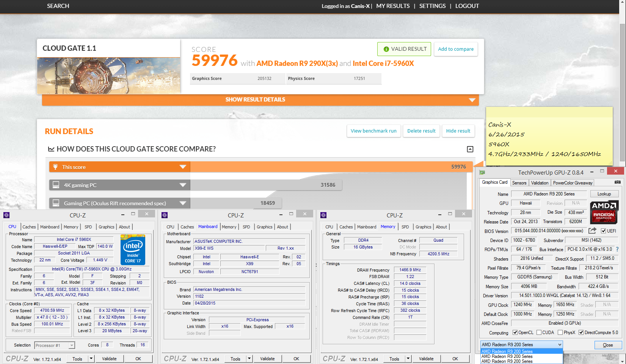
Task: Click the browser scrollbar down arrow
Action: [x=622, y=361]
